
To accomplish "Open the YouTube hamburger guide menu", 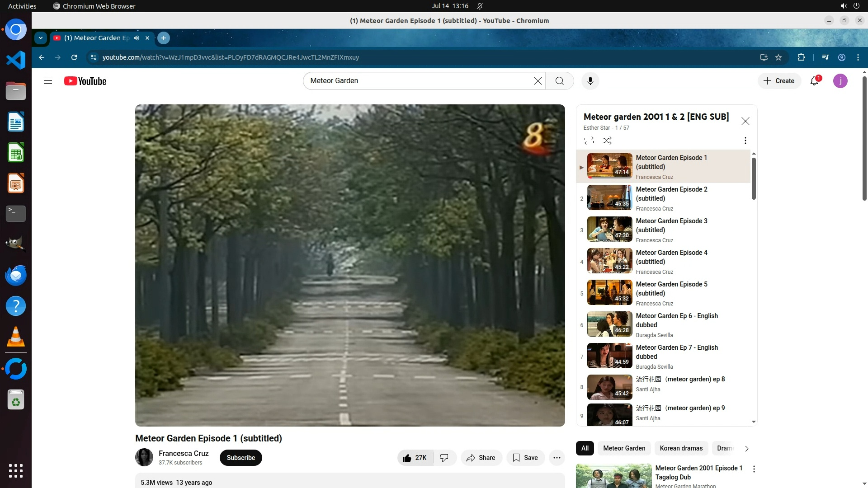I will (x=48, y=81).
